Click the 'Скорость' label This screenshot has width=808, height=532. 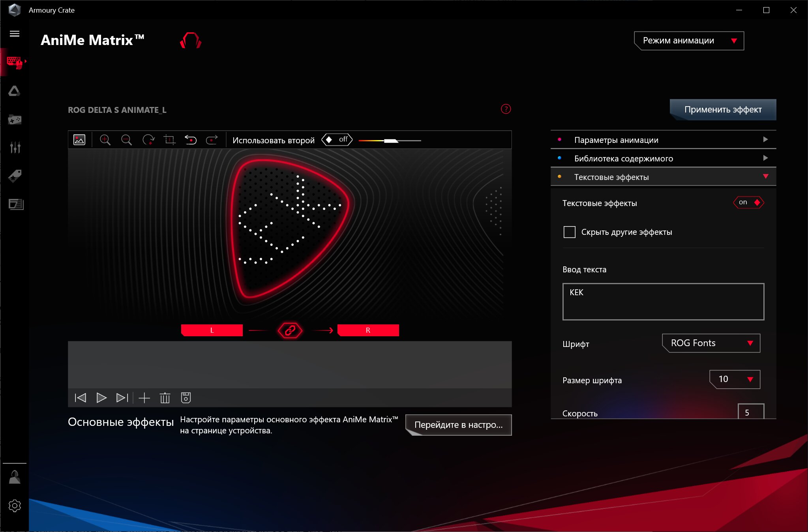pos(580,414)
